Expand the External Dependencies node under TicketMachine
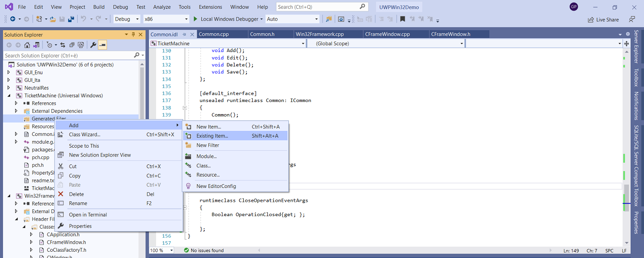Screen dimensions: 644x258 [16, 111]
